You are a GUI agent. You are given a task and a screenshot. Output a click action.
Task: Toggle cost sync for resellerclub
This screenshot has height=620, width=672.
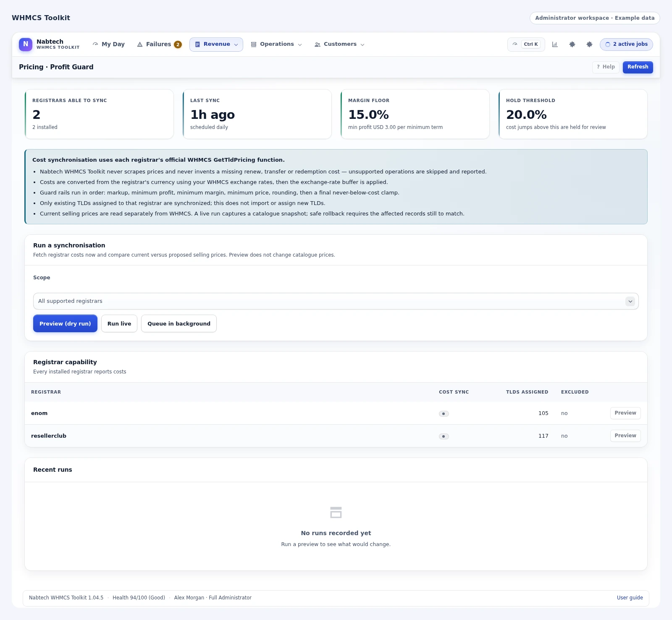point(444,436)
